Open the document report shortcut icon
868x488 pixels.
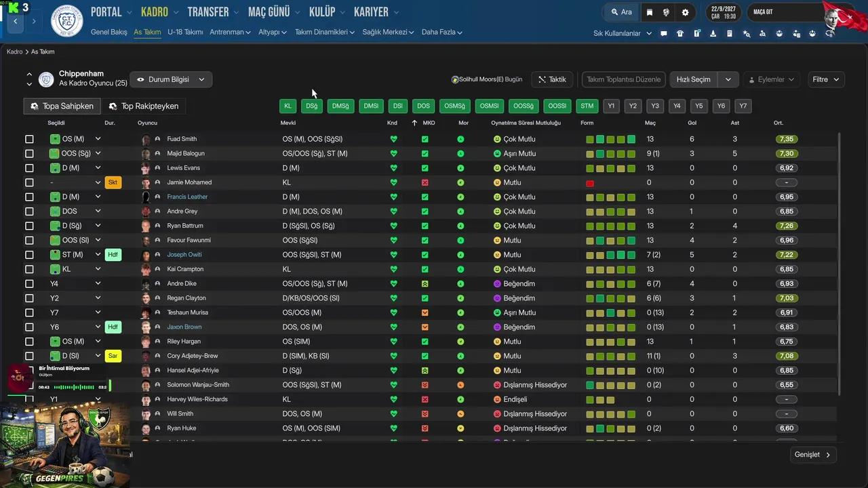pos(730,33)
